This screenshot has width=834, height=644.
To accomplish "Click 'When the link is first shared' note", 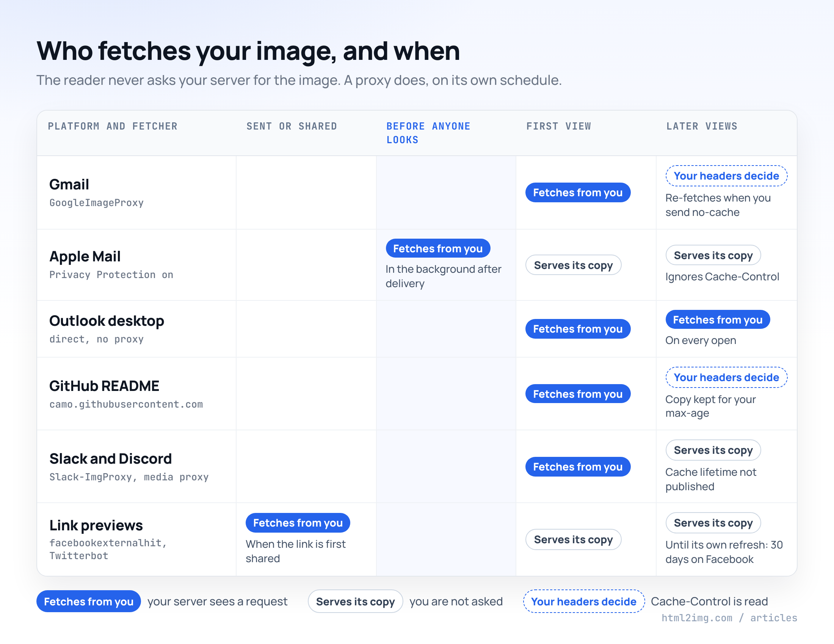I will click(x=296, y=551).
